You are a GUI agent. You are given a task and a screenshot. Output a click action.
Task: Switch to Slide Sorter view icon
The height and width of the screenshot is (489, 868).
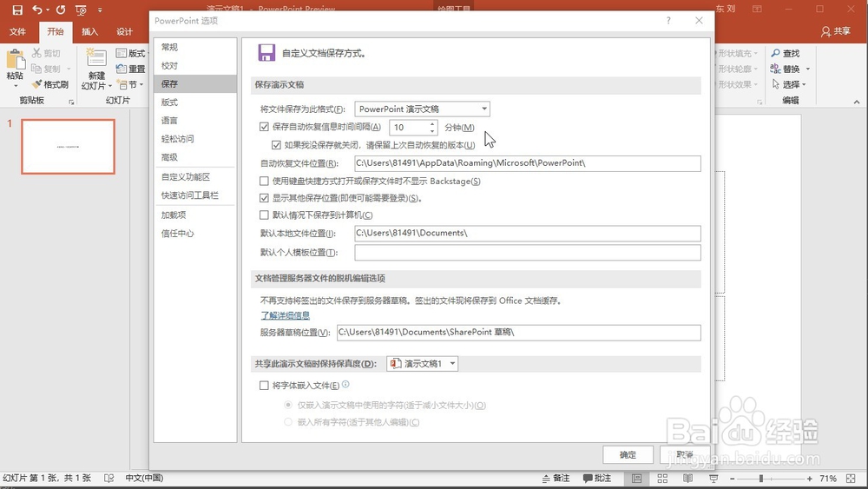tap(662, 479)
